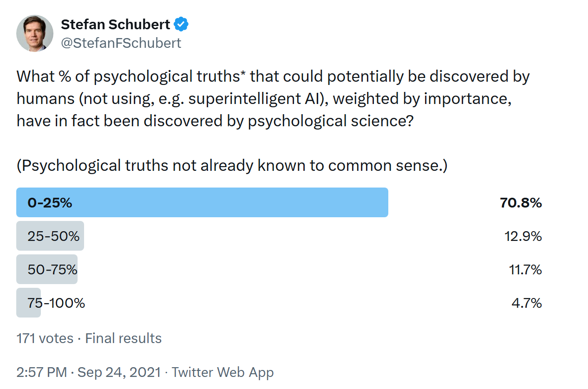Open the 2:57 PM timestamp link

(x=42, y=372)
